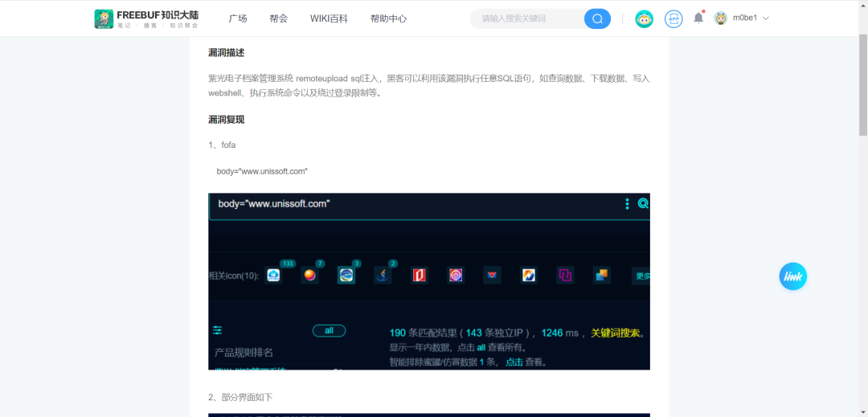Viewport: 868px width, 417px height.
Task: Click the FreeBuf 知识大陆 logo
Action: coord(146,18)
